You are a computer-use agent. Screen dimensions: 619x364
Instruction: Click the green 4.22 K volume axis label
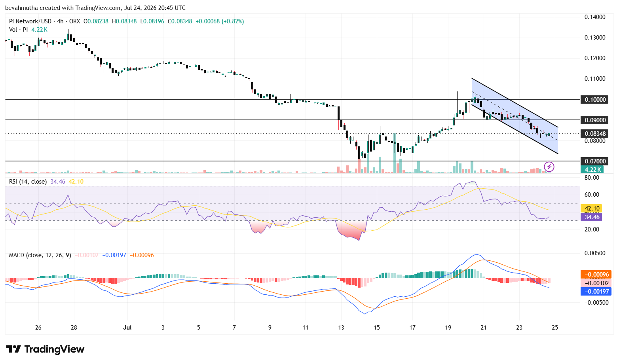[x=592, y=169]
